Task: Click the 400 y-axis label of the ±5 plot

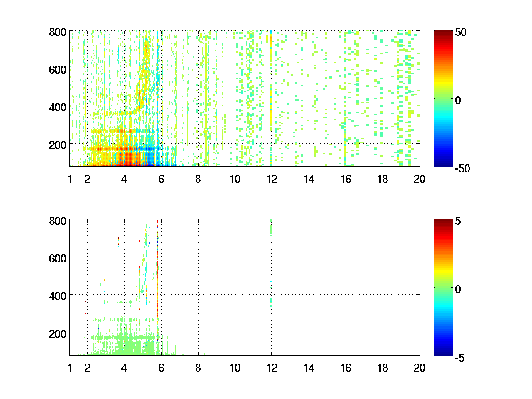Action: pos(58,295)
